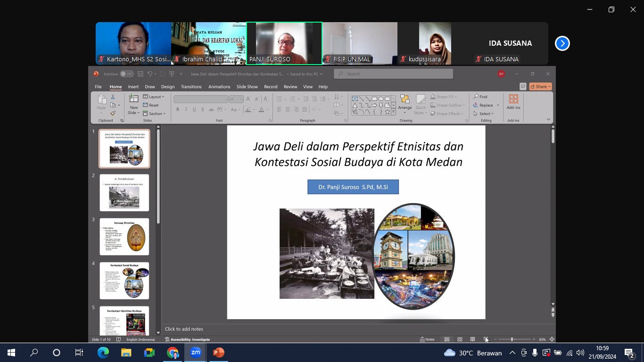Toggle Center paragraph alignment
644x362 pixels.
tap(288, 109)
